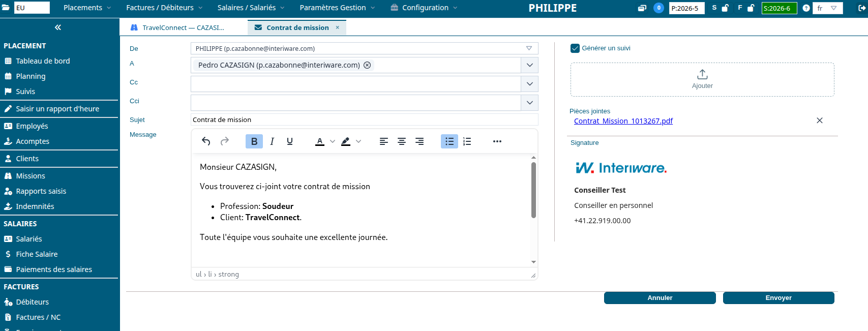This screenshot has width=868, height=331.
Task: Log out using the exit icon
Action: point(862,8)
